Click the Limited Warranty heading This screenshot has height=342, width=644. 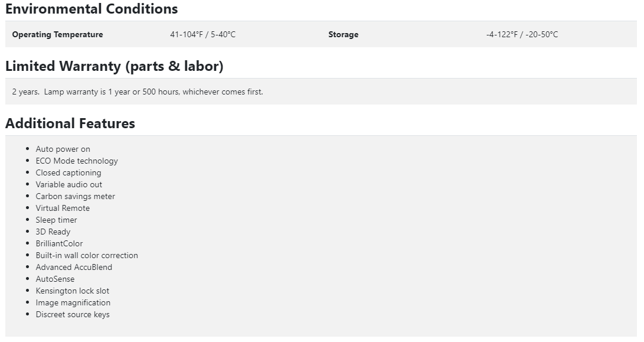tap(114, 66)
